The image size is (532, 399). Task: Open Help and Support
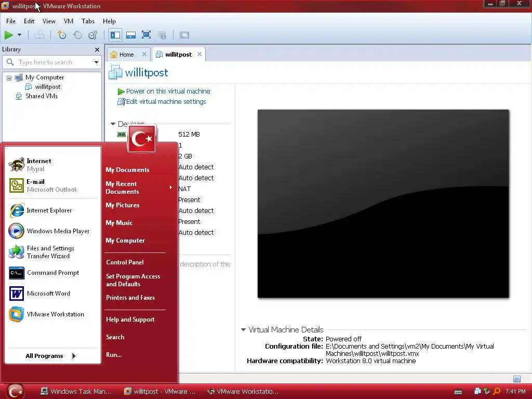130,320
